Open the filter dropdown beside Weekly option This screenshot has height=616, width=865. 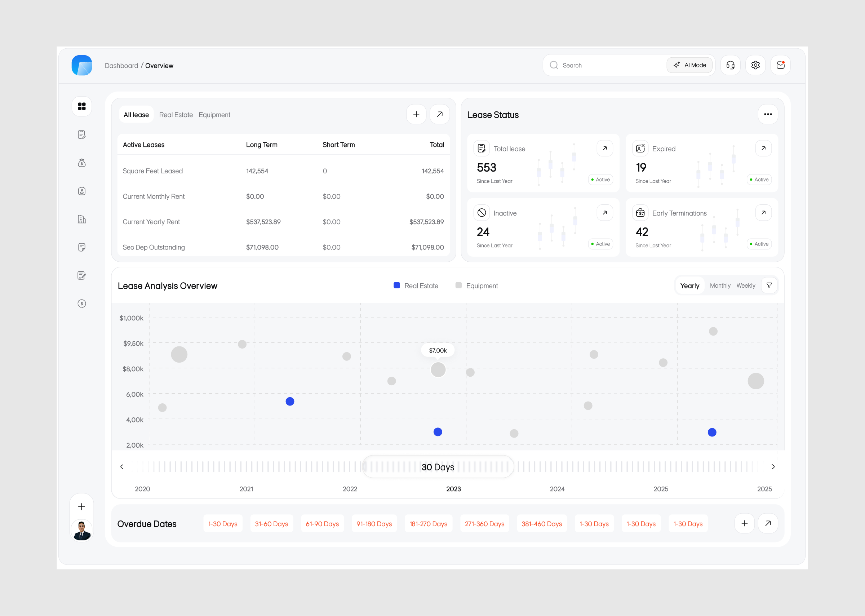(x=769, y=285)
